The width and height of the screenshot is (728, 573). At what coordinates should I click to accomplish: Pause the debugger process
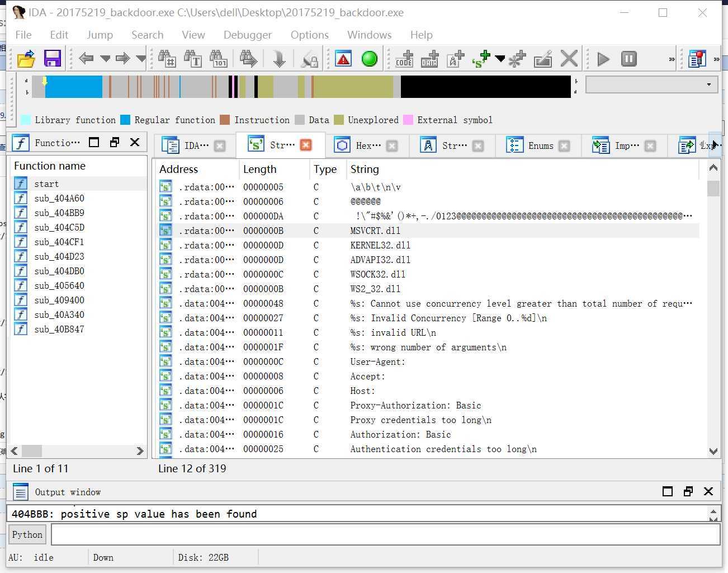[x=629, y=58]
